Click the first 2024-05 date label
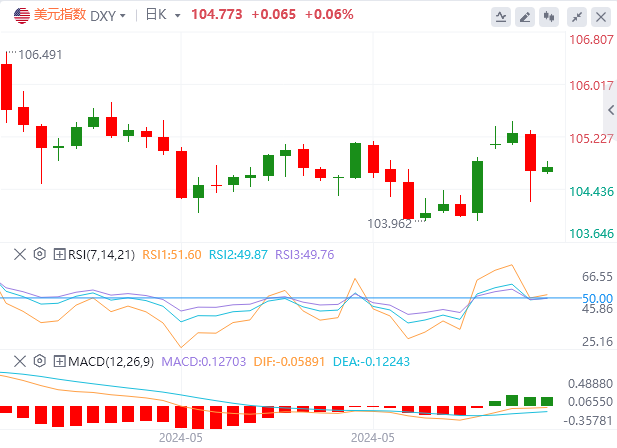Screen dimensions: 617x448 click(181, 438)
